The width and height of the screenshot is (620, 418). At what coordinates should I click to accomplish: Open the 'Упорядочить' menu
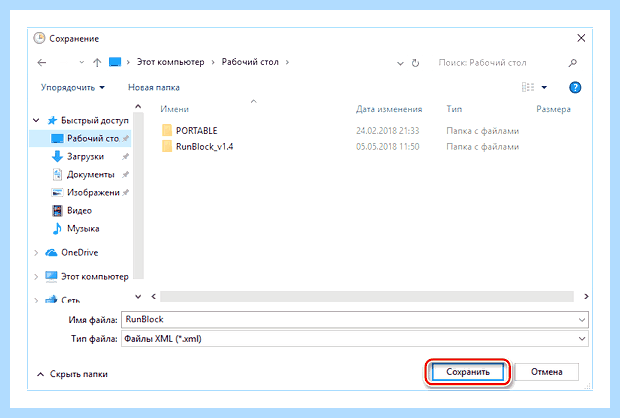coord(73,87)
